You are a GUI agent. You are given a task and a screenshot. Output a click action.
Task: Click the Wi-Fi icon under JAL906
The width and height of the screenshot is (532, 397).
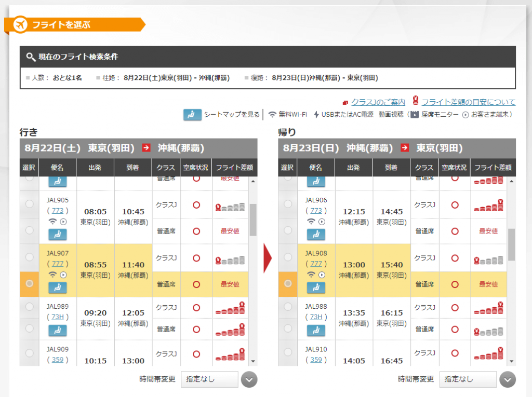(311, 222)
